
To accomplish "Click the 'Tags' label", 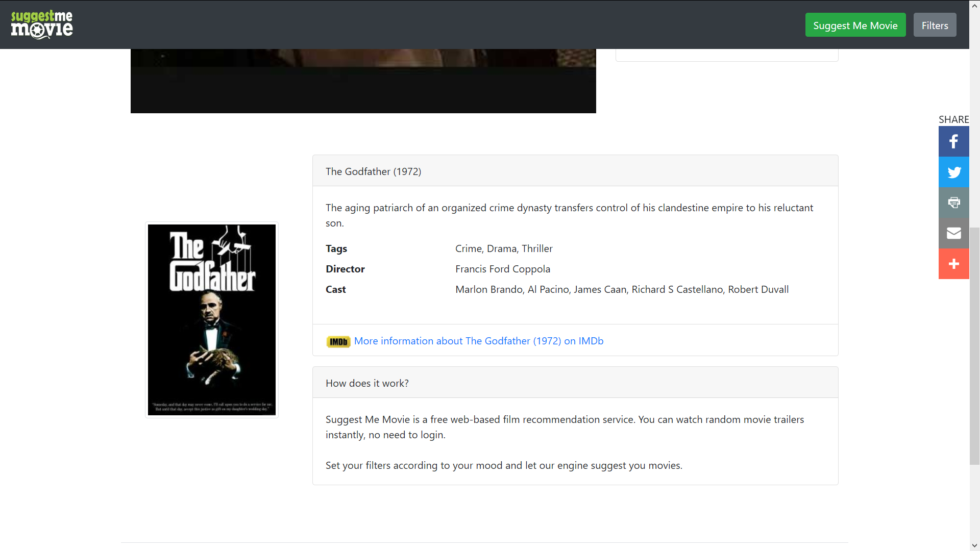I will click(x=336, y=248).
